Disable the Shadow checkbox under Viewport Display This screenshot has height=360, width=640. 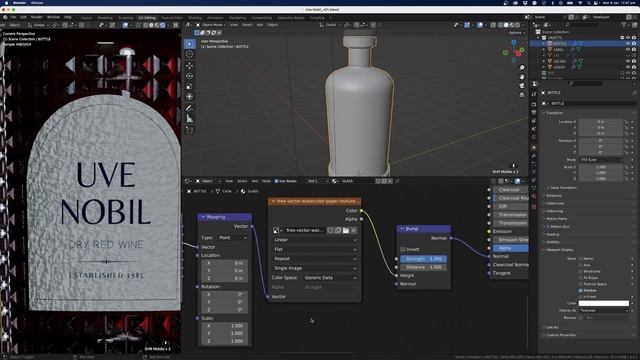coord(580,290)
